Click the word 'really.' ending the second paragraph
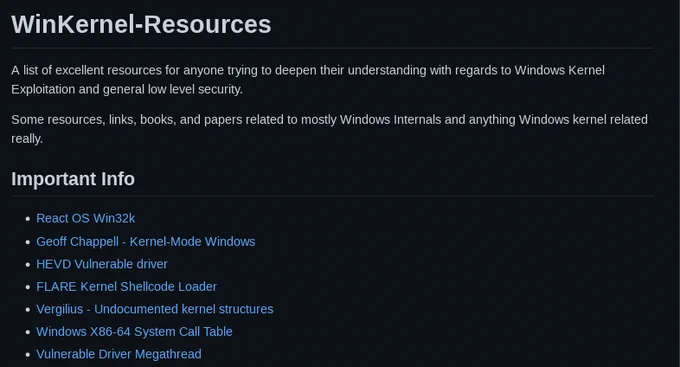 tap(27, 139)
